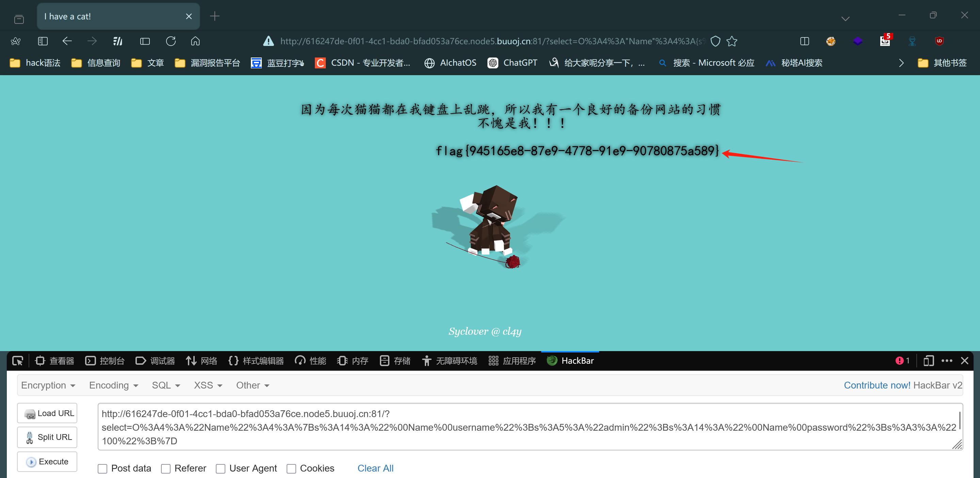Viewport: 980px width, 478px height.
Task: Enable the Post data checkbox
Action: click(x=102, y=468)
